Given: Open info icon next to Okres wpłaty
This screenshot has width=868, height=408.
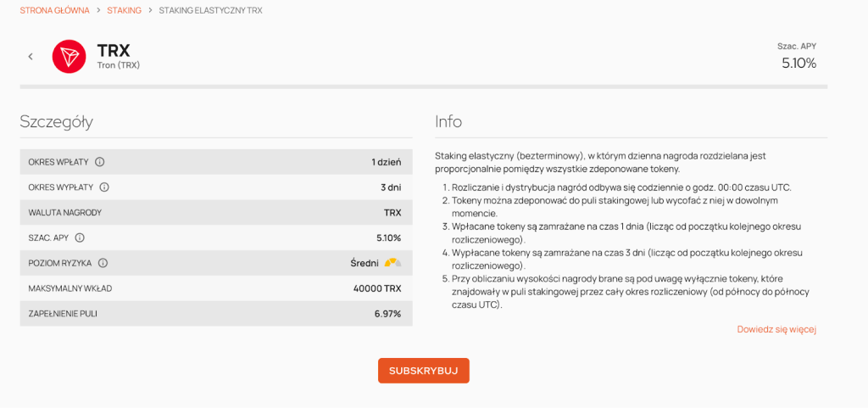Looking at the screenshot, I should 100,162.
